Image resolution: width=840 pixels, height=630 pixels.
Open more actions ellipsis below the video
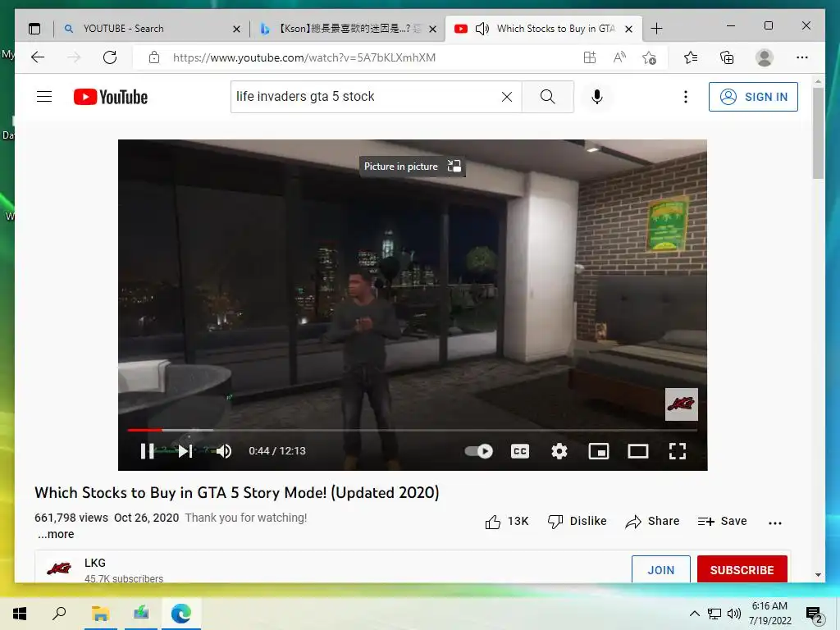[x=774, y=523]
